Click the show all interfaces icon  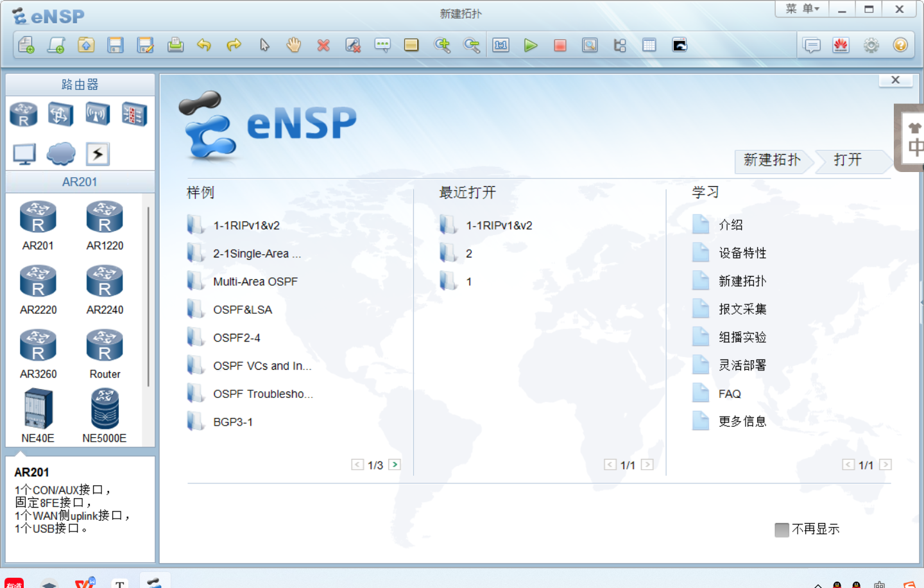(620, 45)
